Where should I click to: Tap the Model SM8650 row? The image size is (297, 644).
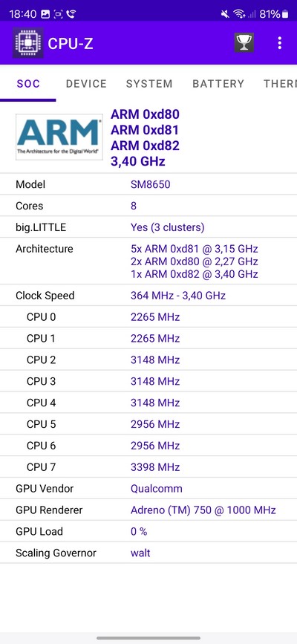148,184
